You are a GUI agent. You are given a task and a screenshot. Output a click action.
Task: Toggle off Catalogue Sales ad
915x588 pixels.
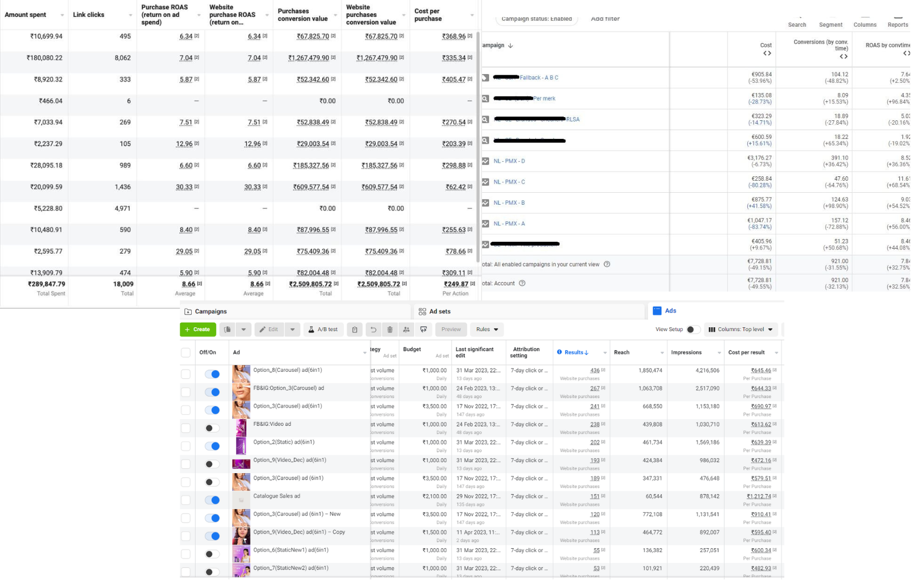coord(212,500)
